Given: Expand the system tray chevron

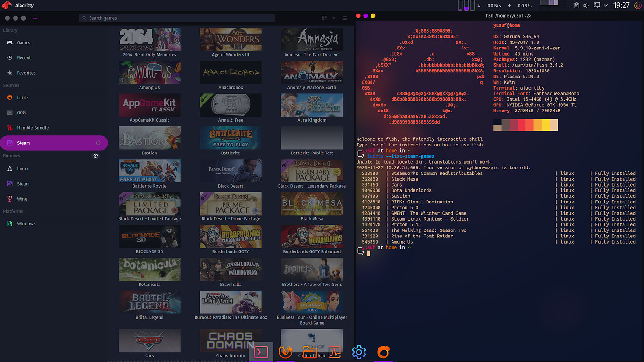Looking at the screenshot, I should tap(607, 6).
